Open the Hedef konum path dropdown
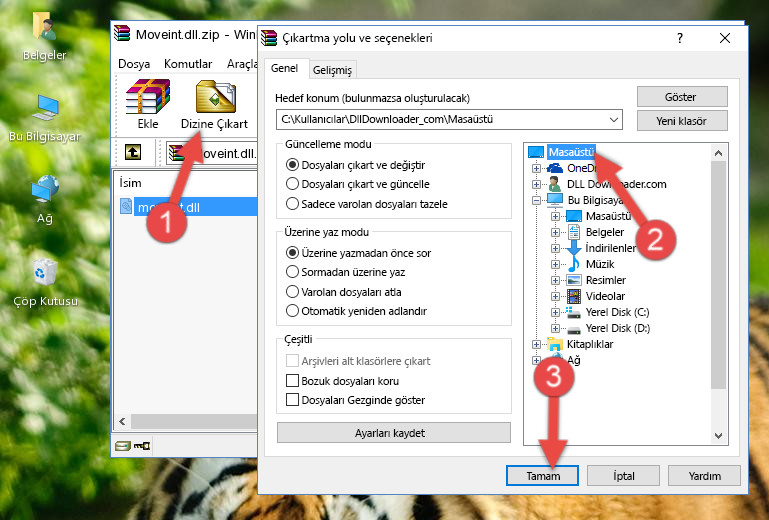Viewport: 769px width, 520px height. (614, 119)
